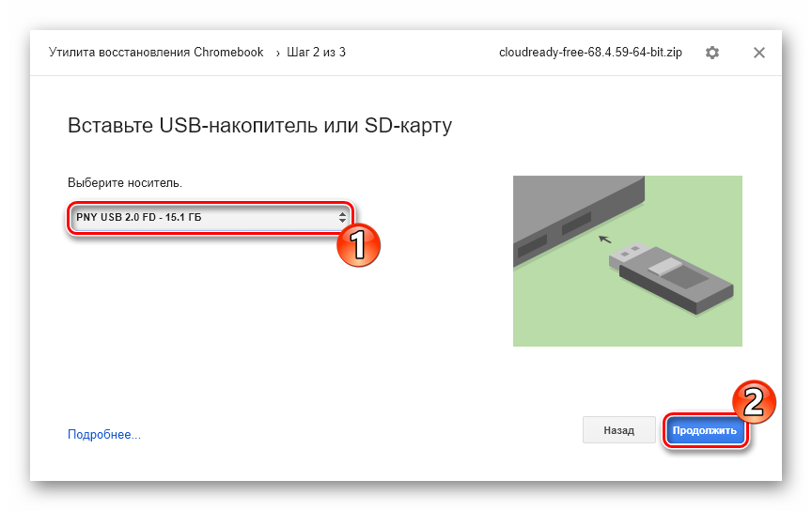Click the cloudready-free-68.4.59-64-bit.zip file name
This screenshot has width=812, height=511.
[x=590, y=53]
